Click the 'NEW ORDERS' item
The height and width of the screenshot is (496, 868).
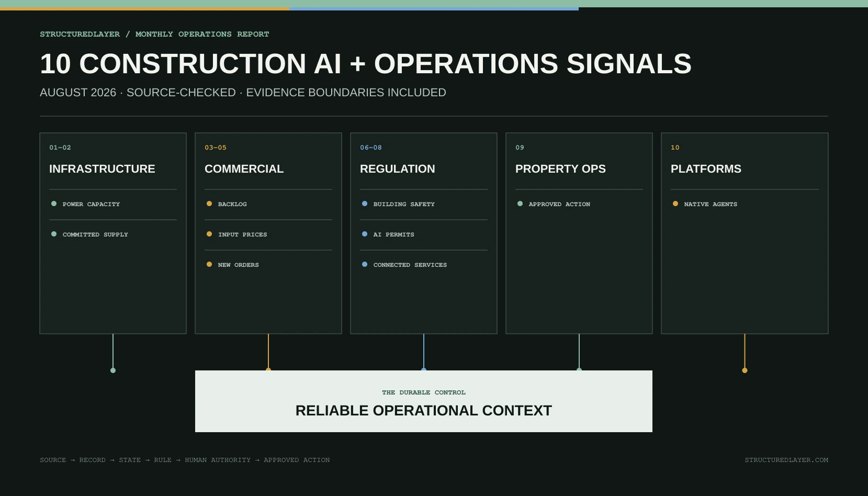[238, 265]
